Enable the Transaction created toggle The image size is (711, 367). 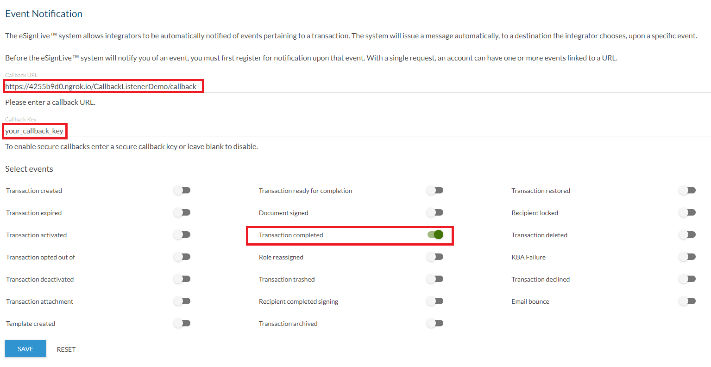[x=182, y=191]
